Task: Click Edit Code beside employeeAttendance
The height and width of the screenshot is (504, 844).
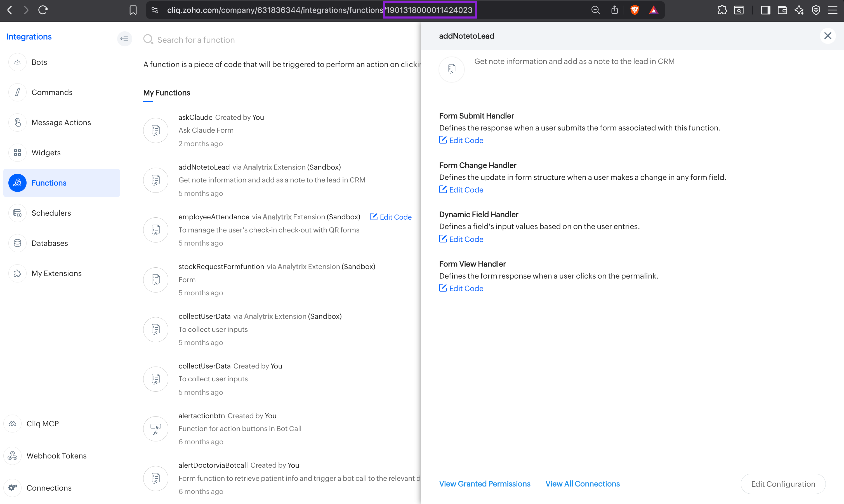Action: tap(391, 217)
